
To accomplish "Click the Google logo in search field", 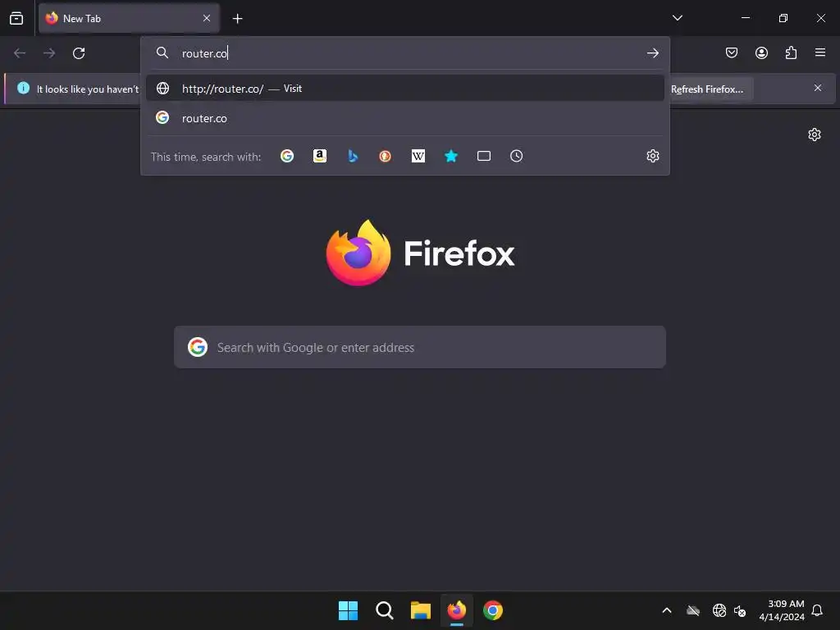I will tap(198, 347).
